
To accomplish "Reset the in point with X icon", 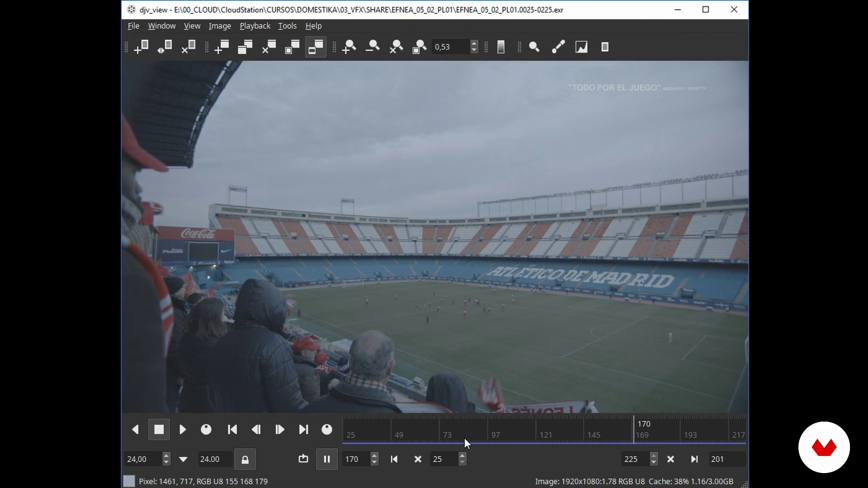I will (418, 459).
